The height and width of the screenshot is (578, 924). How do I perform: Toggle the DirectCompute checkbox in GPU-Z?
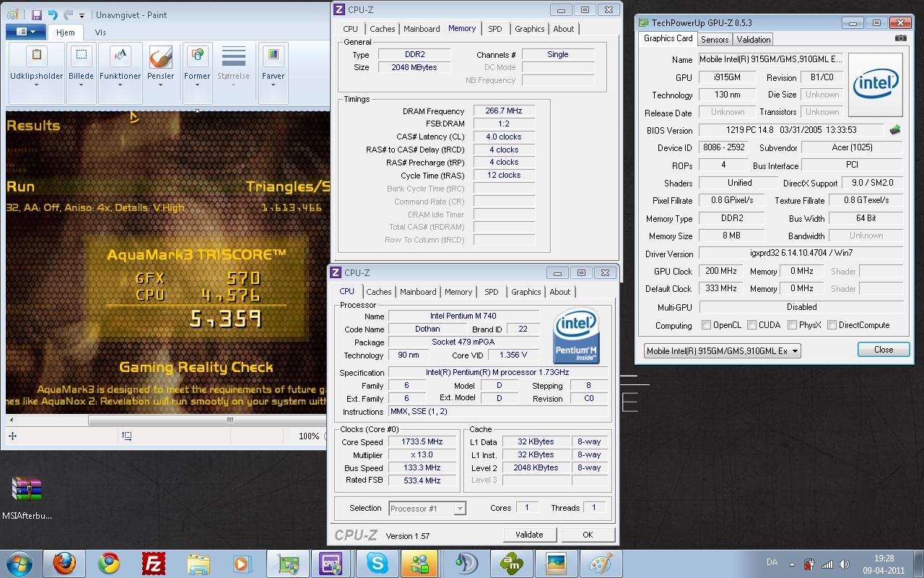coord(832,325)
